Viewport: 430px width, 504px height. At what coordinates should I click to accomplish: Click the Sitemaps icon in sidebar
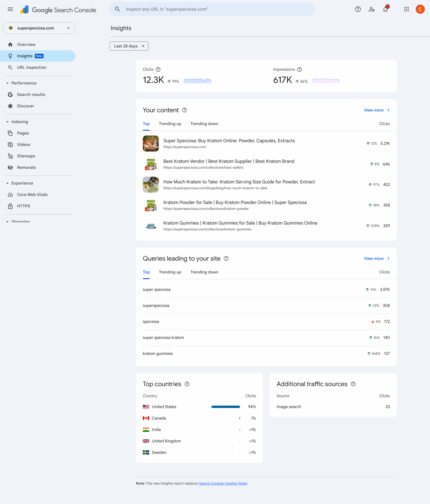10,156
